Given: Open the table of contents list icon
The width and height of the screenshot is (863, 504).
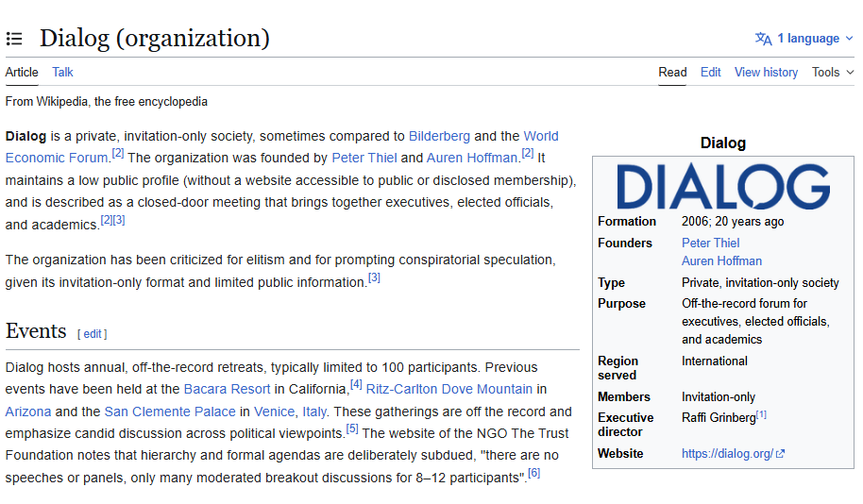Looking at the screenshot, I should tap(14, 39).
